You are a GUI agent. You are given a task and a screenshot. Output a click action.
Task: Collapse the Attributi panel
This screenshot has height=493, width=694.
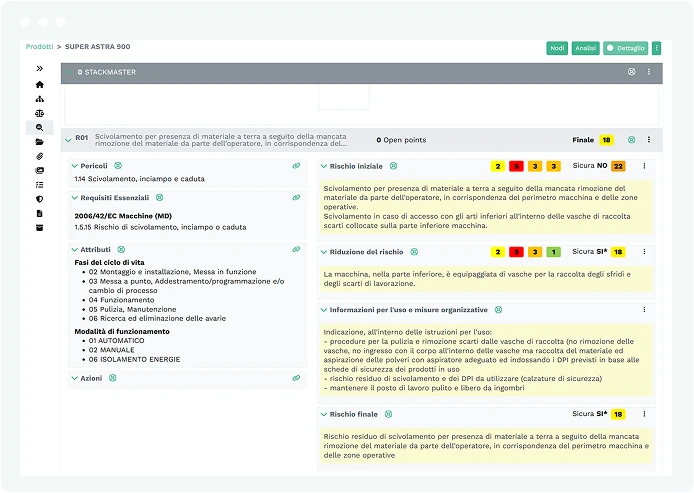click(x=74, y=250)
